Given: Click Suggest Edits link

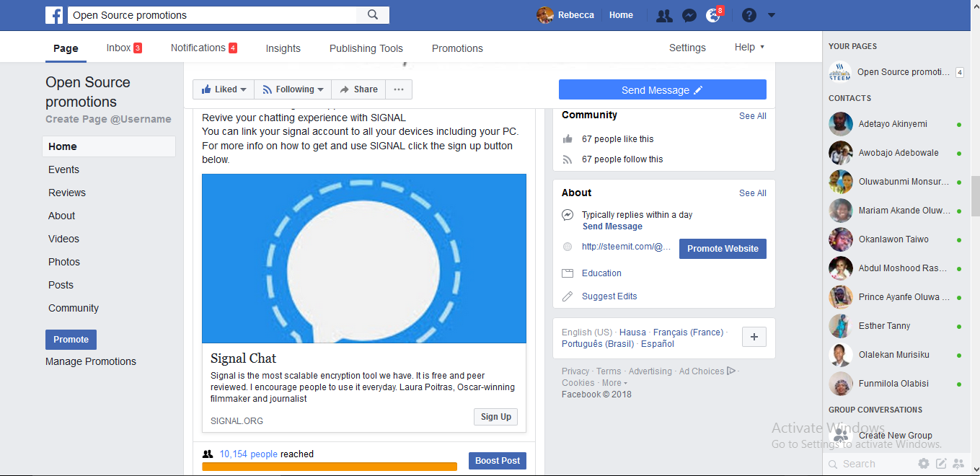Looking at the screenshot, I should [609, 296].
